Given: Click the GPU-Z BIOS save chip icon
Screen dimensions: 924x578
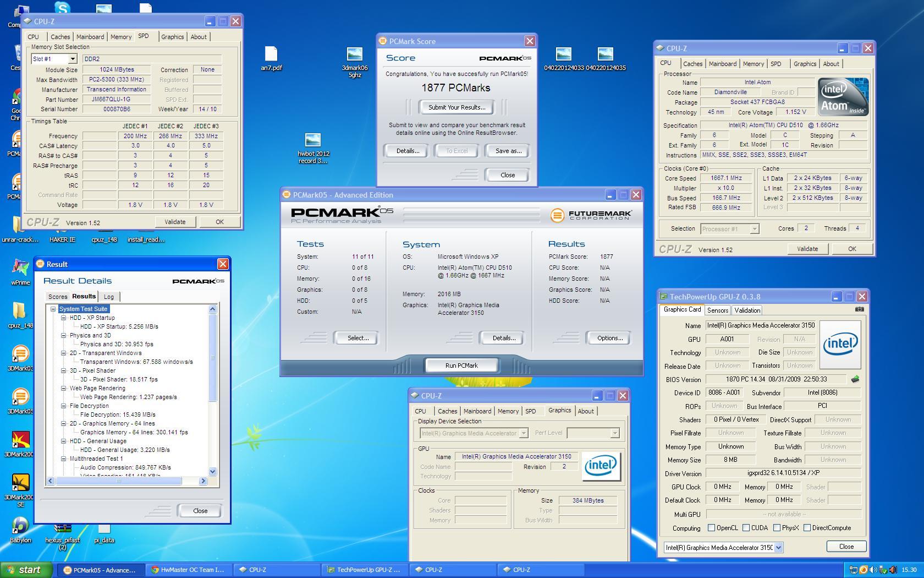Looking at the screenshot, I should coord(855,379).
